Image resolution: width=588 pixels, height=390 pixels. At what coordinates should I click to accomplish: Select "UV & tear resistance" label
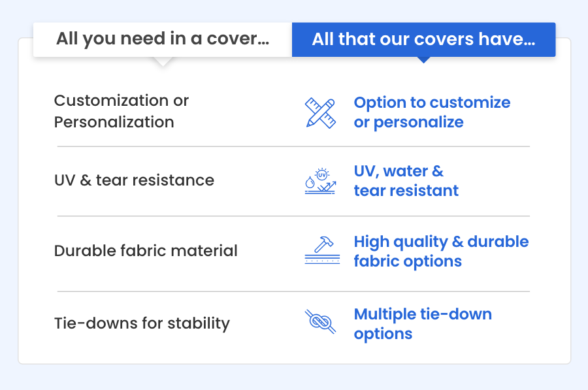134,180
